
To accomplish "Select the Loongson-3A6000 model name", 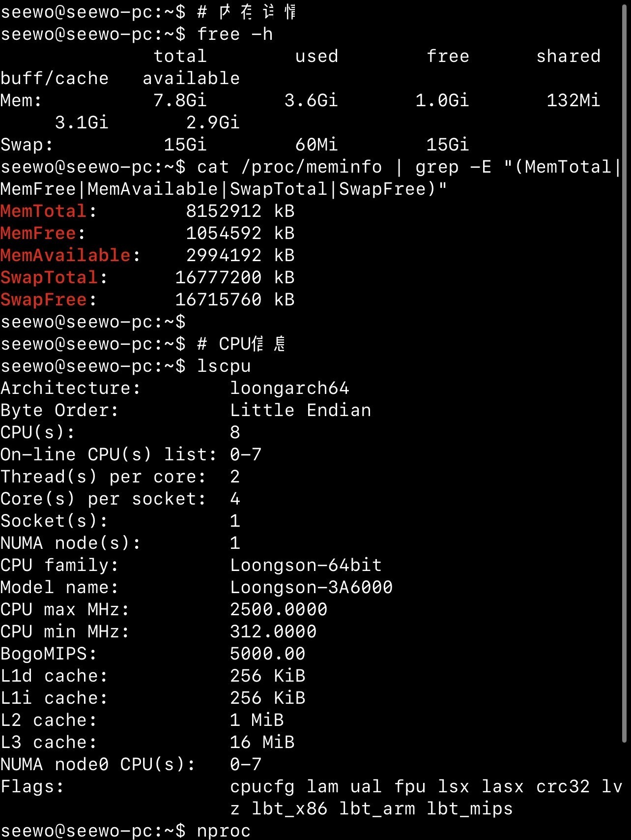I will (x=311, y=588).
